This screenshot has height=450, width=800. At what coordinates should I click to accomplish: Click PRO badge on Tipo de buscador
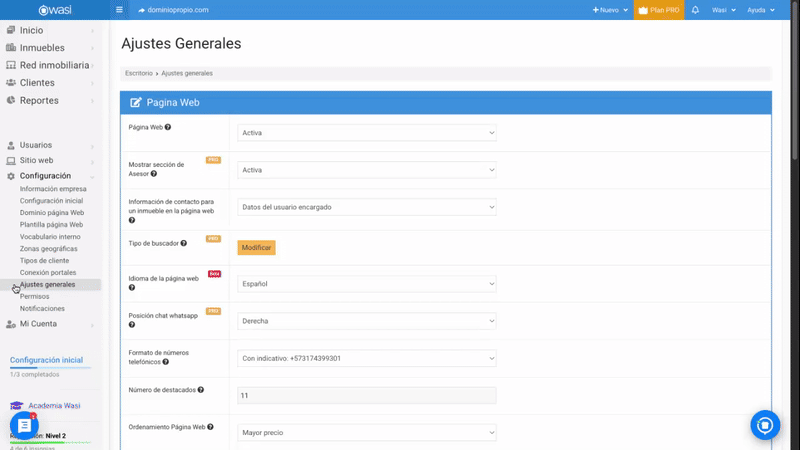click(213, 238)
